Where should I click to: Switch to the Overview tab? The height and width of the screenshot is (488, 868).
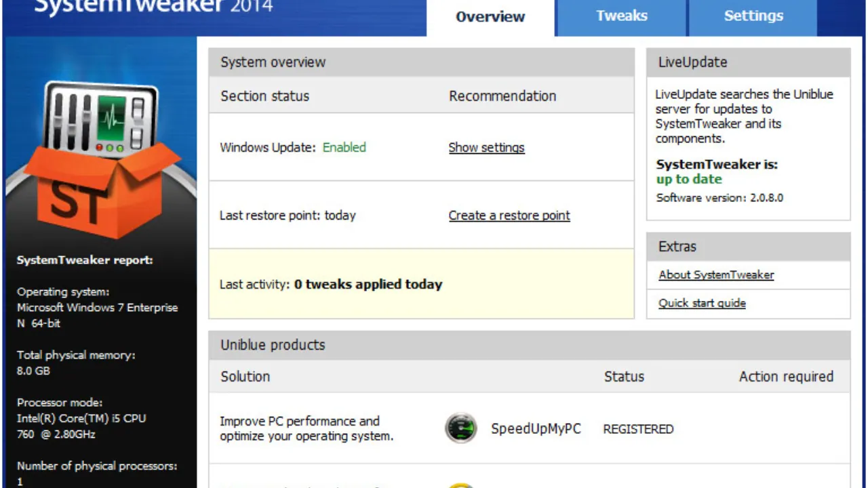click(490, 18)
